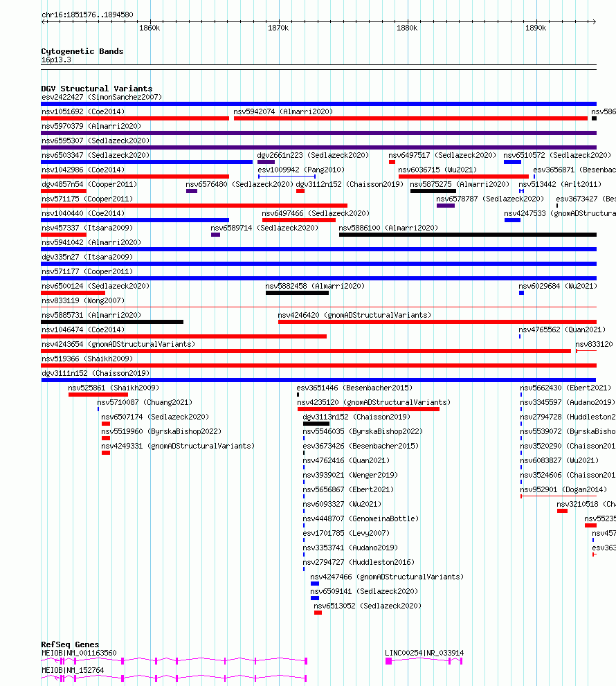The image size is (616, 686).
Task: Click the black dgv3113n152 variant bar
Action: coord(316,424)
